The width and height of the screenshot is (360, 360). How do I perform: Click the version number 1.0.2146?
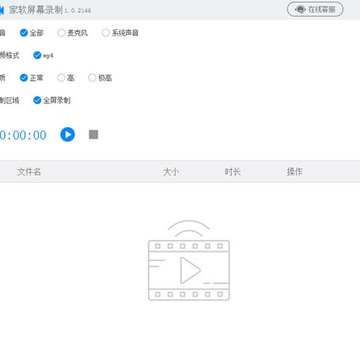click(78, 11)
